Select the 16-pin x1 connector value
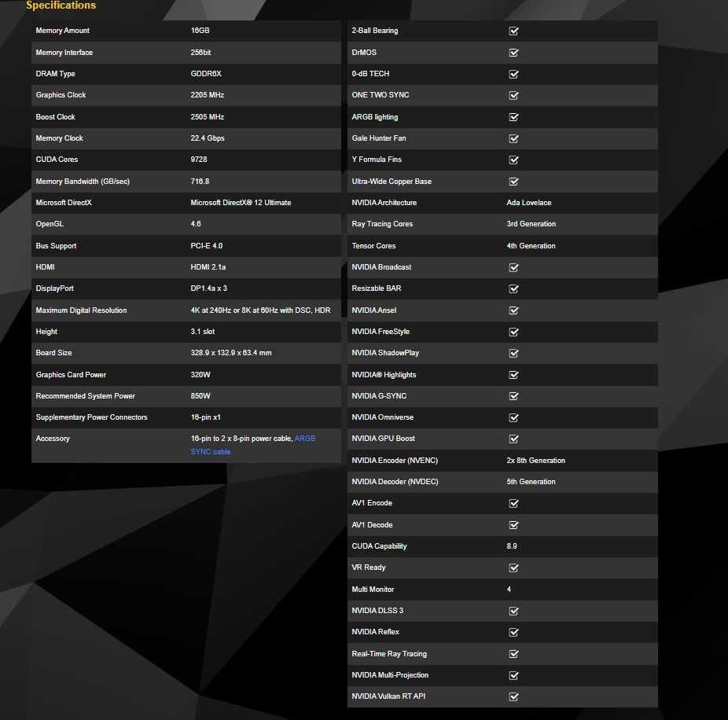The height and width of the screenshot is (720, 728). click(x=205, y=418)
